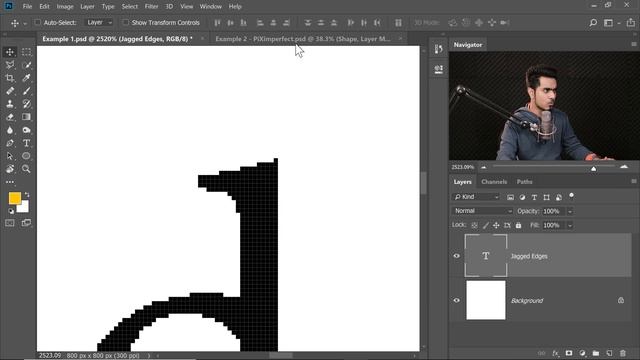Open the Normal blend mode dropdown
Image resolution: width=640 pixels, height=360 pixels.
point(482,211)
